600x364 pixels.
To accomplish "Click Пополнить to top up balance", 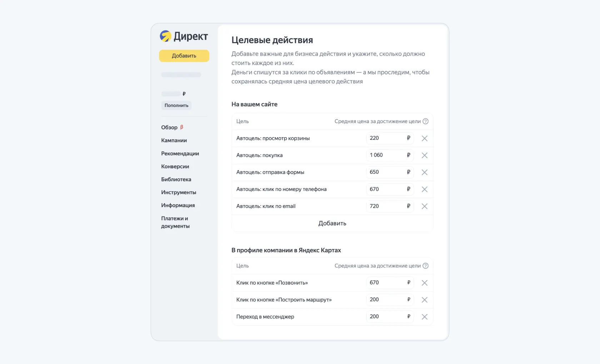I will [176, 105].
